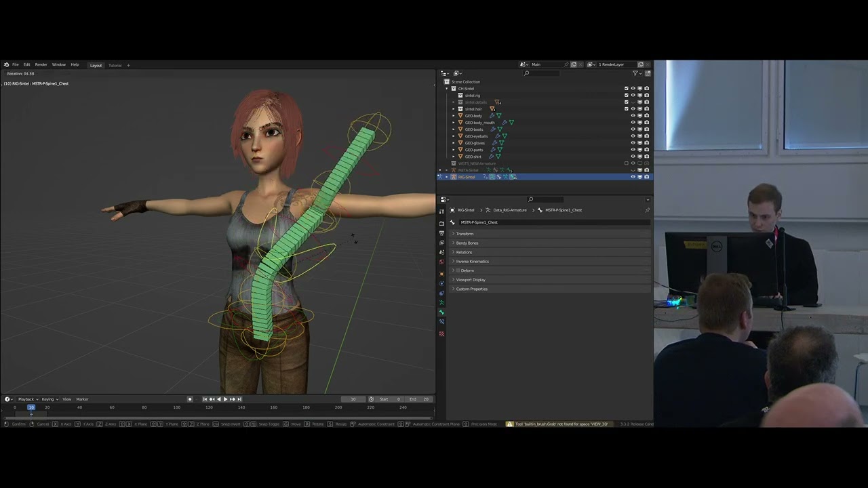Click the GEO-body modifier wrench icon
The width and height of the screenshot is (868, 488).
coord(492,116)
